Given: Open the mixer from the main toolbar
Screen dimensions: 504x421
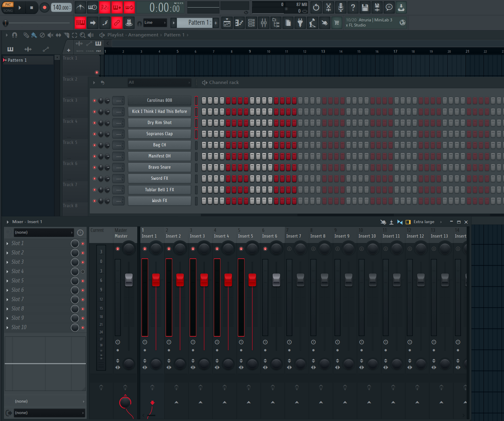Looking at the screenshot, I should point(264,23).
